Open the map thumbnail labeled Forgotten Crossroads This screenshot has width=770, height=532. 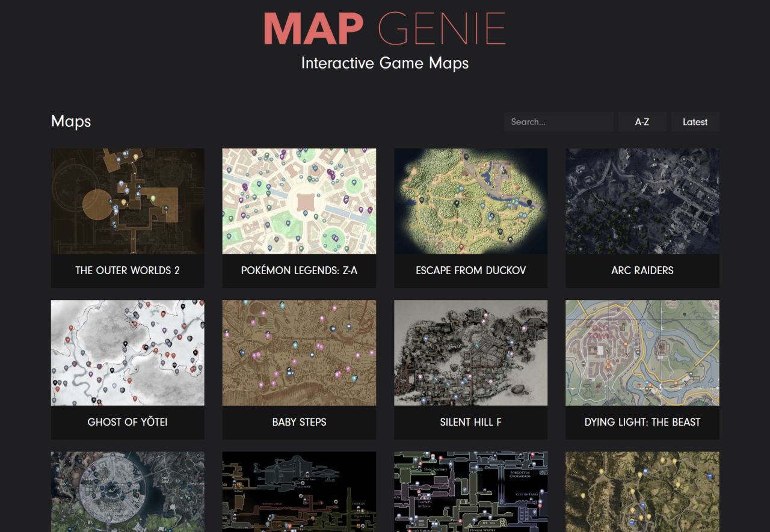coord(470,492)
